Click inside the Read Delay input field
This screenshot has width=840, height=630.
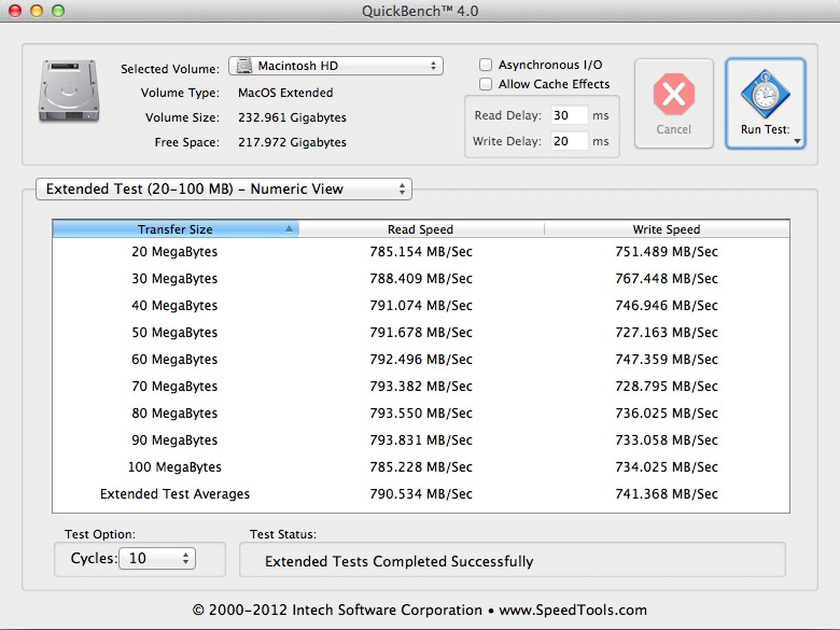pos(569,115)
